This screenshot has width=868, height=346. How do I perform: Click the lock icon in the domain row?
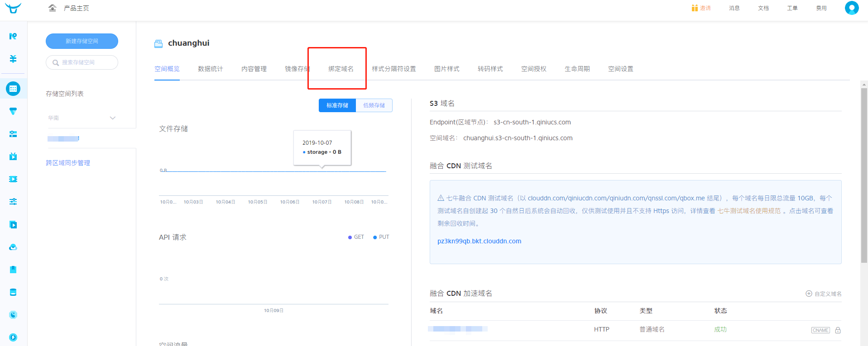tap(838, 330)
